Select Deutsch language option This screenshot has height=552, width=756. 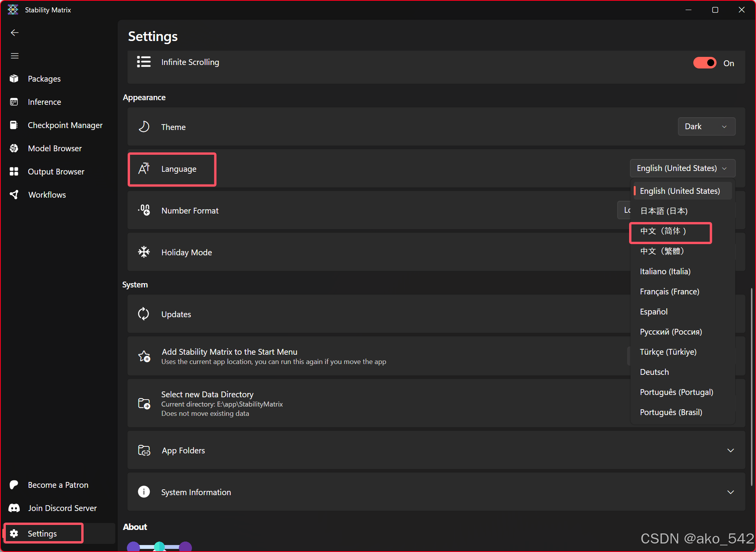tap(682, 372)
